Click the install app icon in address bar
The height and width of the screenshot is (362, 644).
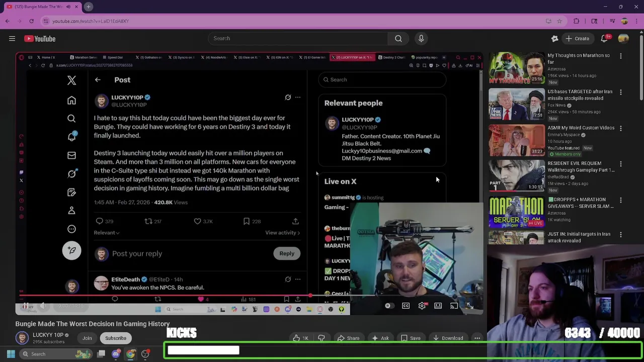click(x=548, y=21)
